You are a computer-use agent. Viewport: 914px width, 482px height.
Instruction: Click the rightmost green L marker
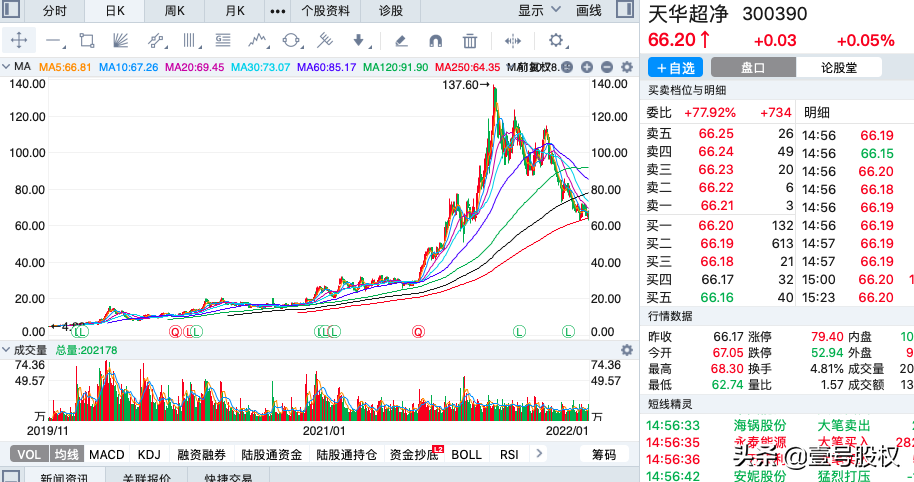pos(568,332)
